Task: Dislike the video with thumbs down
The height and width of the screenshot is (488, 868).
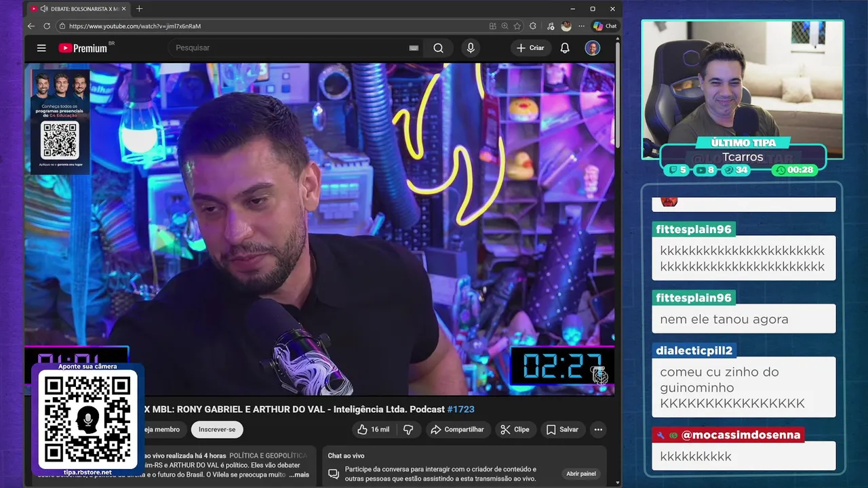Action: pos(408,429)
